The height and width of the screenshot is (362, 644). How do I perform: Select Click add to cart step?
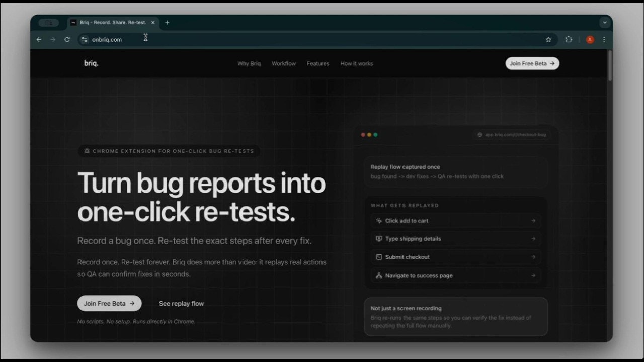[456, 221]
